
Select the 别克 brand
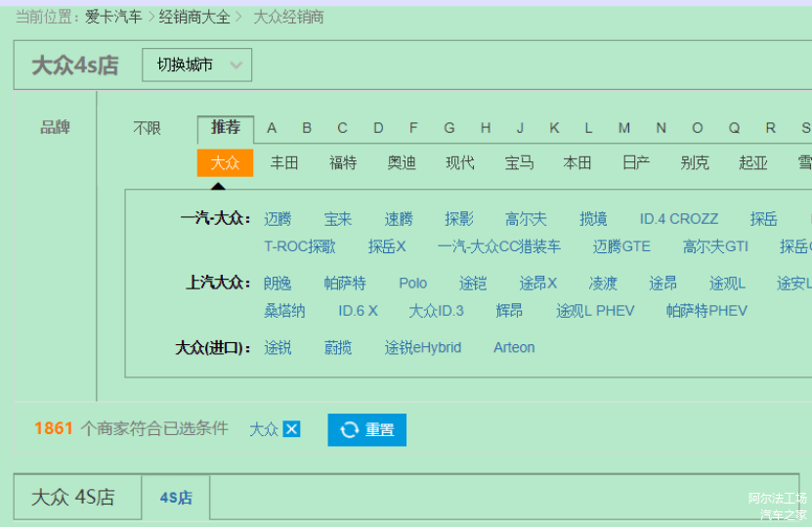(695, 163)
